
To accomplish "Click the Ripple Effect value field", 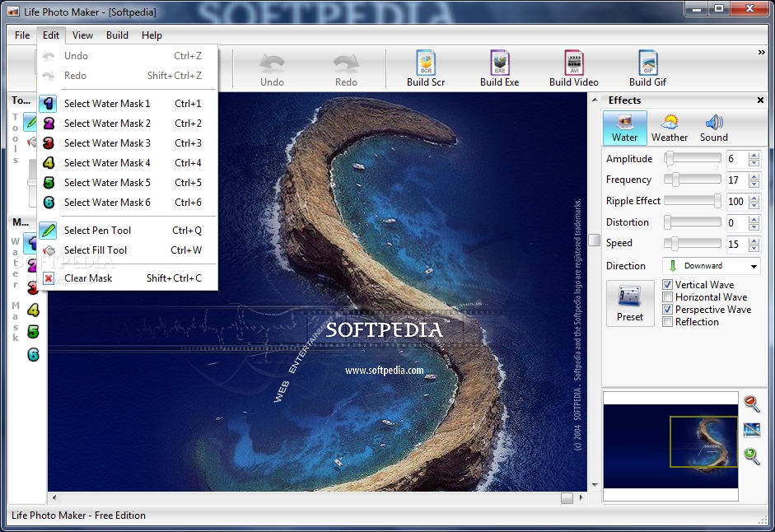I will (737, 201).
